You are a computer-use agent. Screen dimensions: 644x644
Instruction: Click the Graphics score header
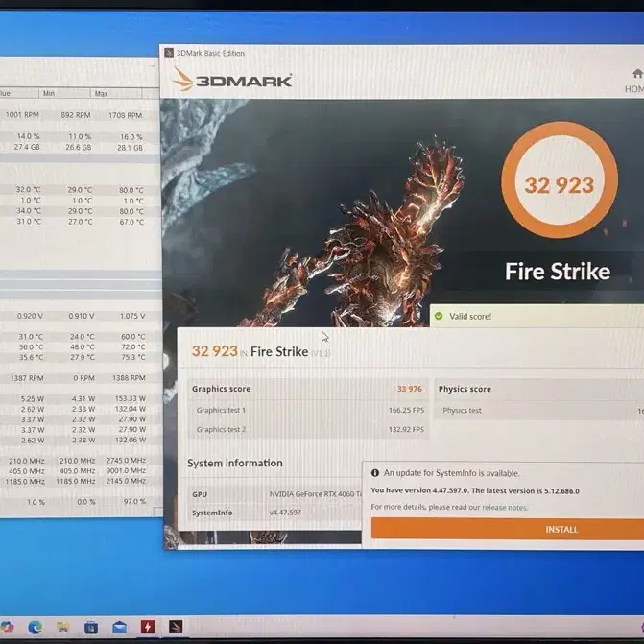click(221, 389)
